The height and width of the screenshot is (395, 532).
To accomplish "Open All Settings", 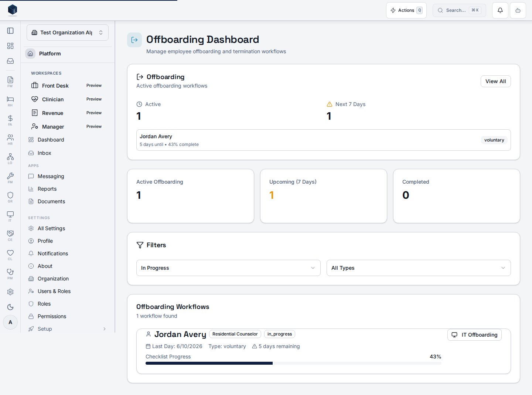I will [68, 228].
